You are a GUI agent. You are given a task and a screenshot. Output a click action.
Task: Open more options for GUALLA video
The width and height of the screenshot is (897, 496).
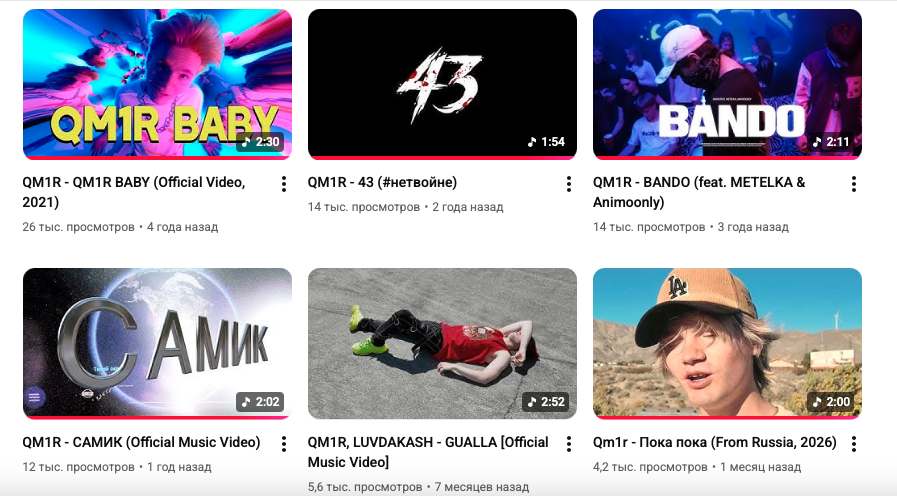coord(569,443)
